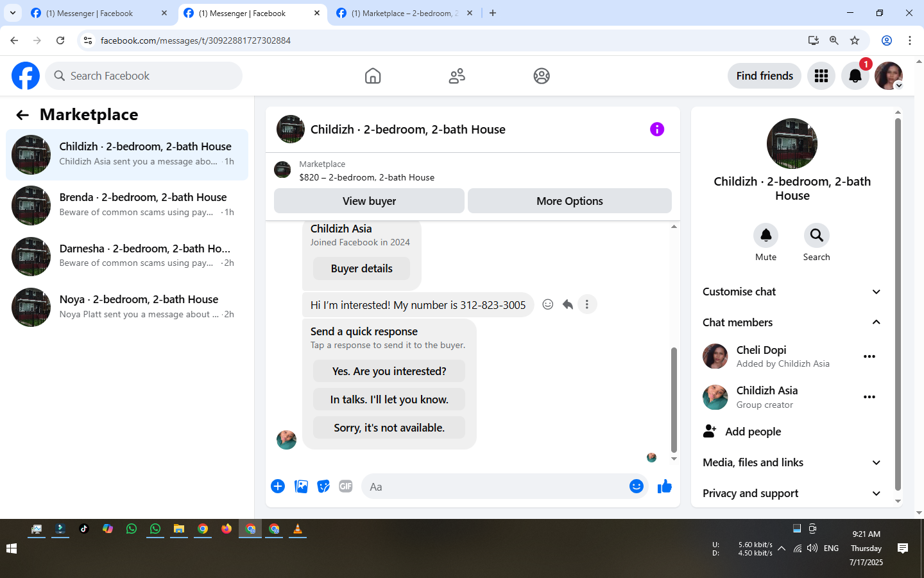The width and height of the screenshot is (924, 578).
Task: Go to Home via the house icon
Action: 373,76
